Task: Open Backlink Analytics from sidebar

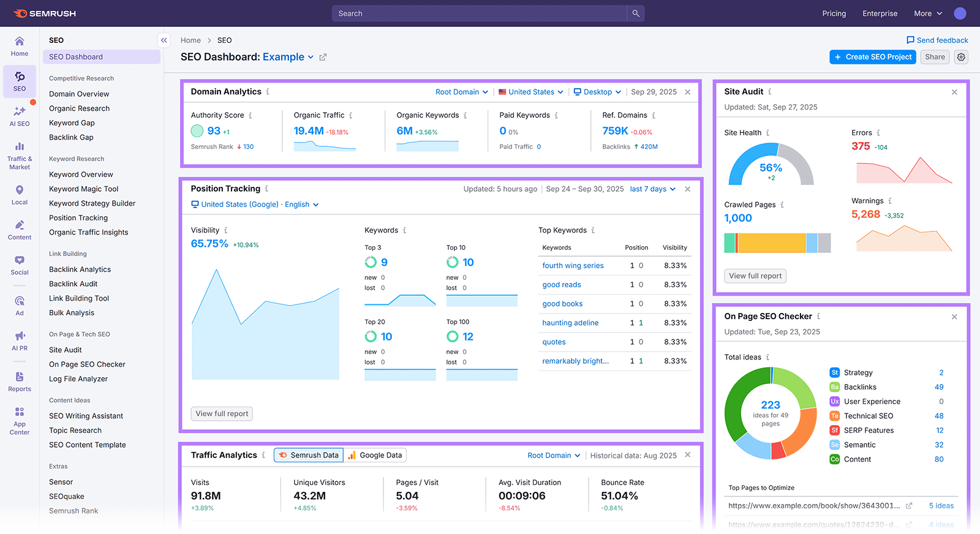Action: (x=80, y=269)
